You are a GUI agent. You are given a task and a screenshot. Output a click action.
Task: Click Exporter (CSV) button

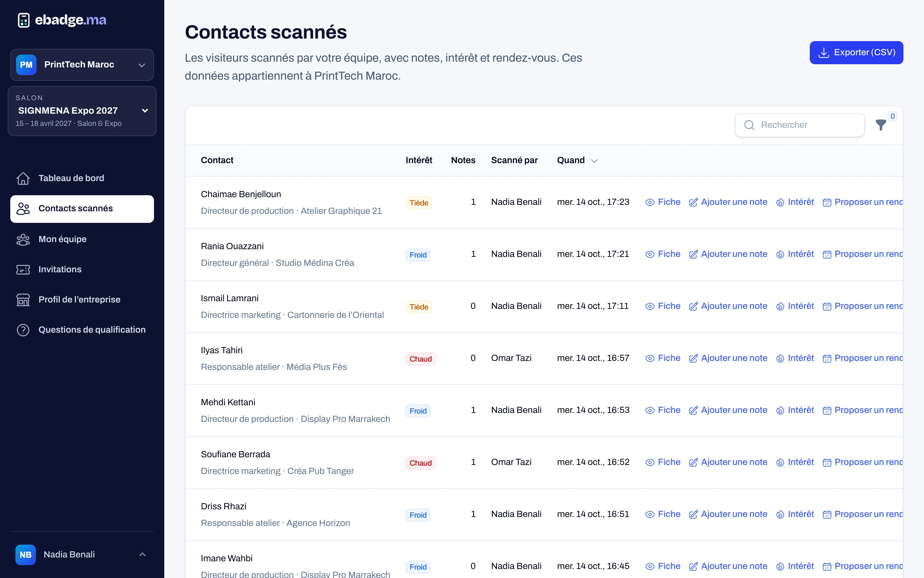point(856,52)
